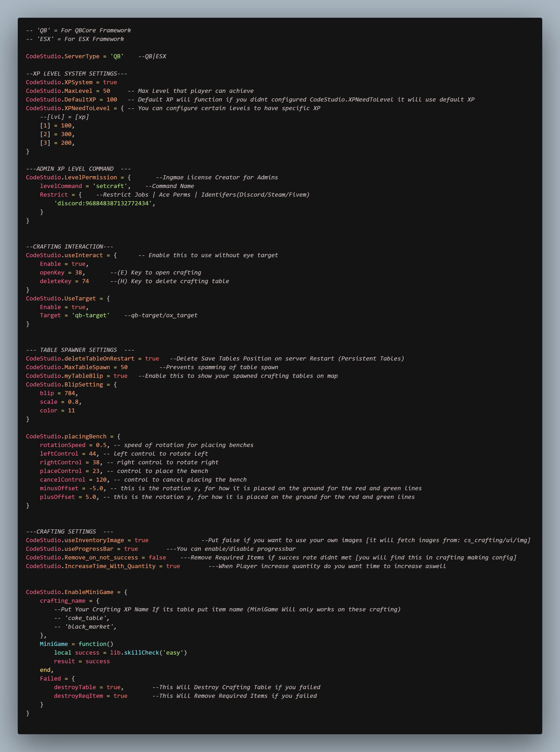Click the Remove_on_not_success false value
Image resolution: width=560 pixels, height=752 pixels.
click(157, 558)
